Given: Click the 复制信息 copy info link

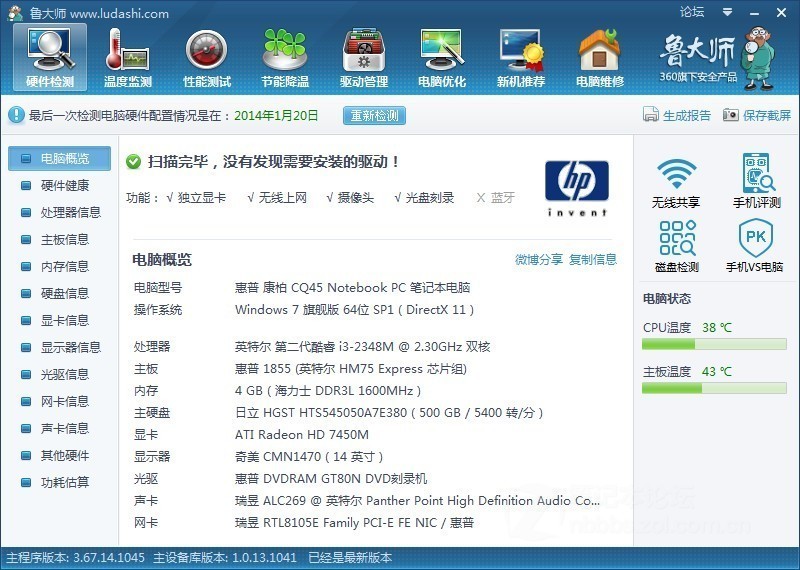Looking at the screenshot, I should tap(593, 259).
